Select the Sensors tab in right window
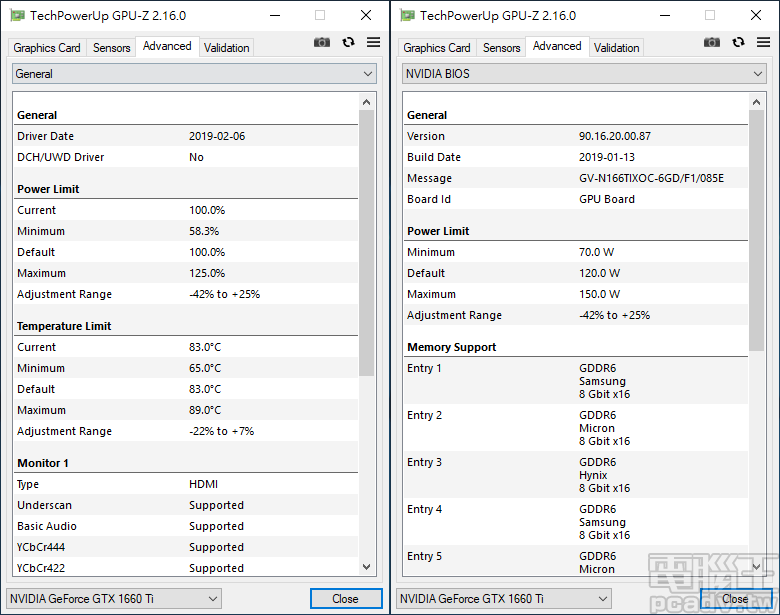Image resolution: width=780 pixels, height=615 pixels. (502, 48)
